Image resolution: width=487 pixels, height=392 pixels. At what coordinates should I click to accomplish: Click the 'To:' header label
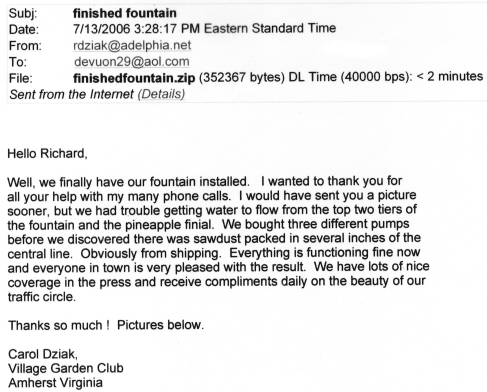point(18,62)
